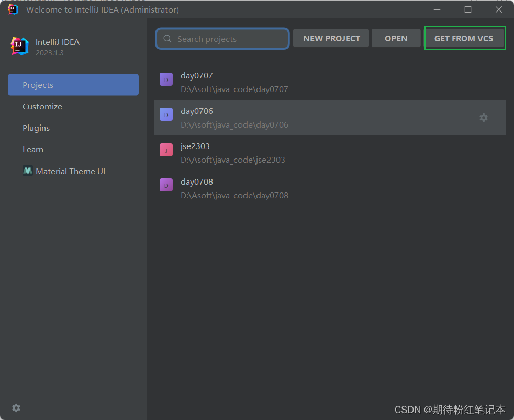
Task: Click the title bar IntelliJ icon
Action: click(13, 9)
